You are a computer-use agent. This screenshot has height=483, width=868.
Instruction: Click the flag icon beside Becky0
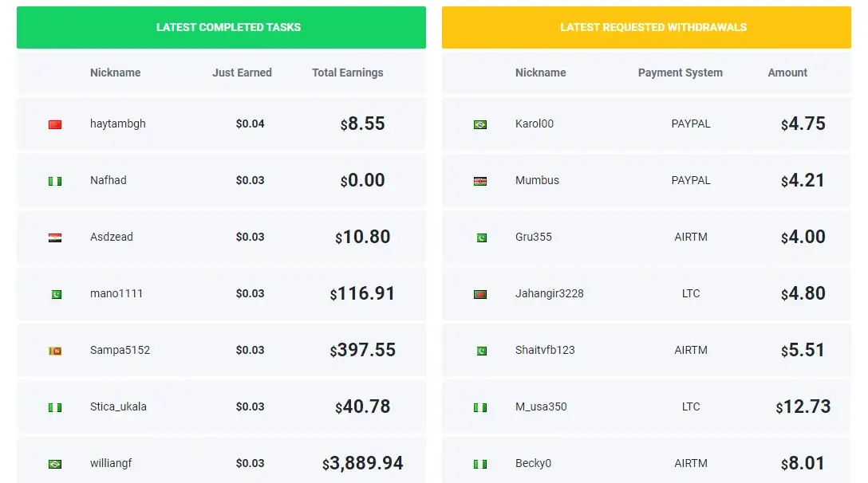480,464
